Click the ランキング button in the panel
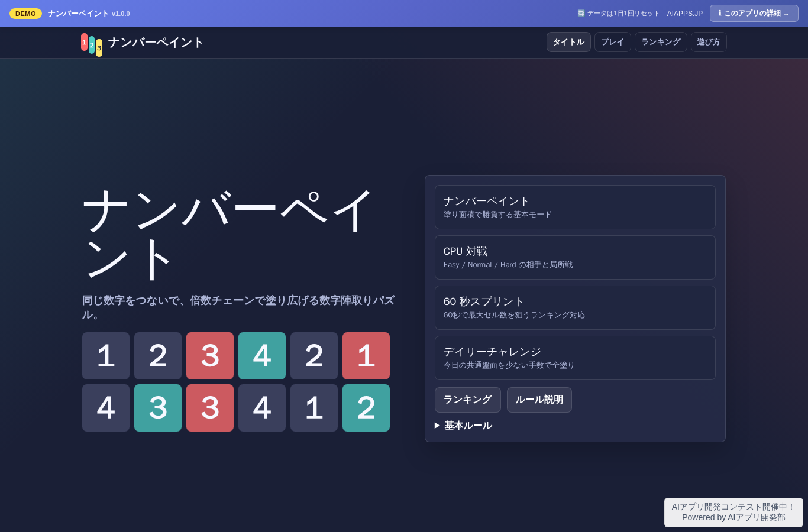Image resolution: width=808 pixels, height=532 pixels. [467, 400]
